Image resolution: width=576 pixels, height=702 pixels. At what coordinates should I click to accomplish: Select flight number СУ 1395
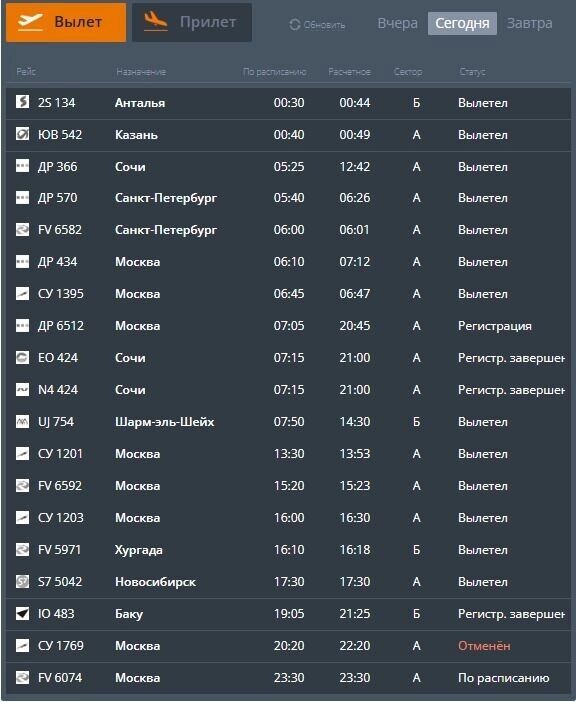[x=60, y=294]
